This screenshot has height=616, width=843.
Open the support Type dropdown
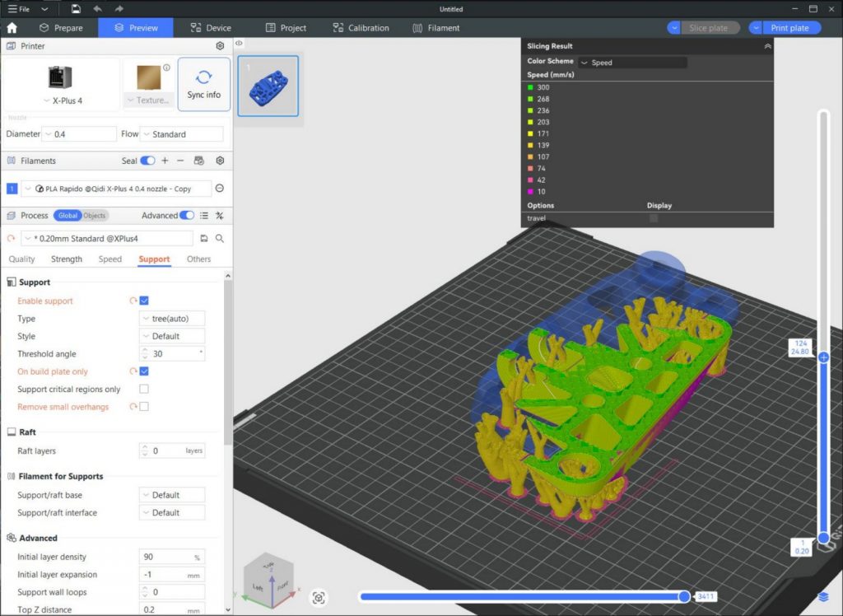pos(172,319)
